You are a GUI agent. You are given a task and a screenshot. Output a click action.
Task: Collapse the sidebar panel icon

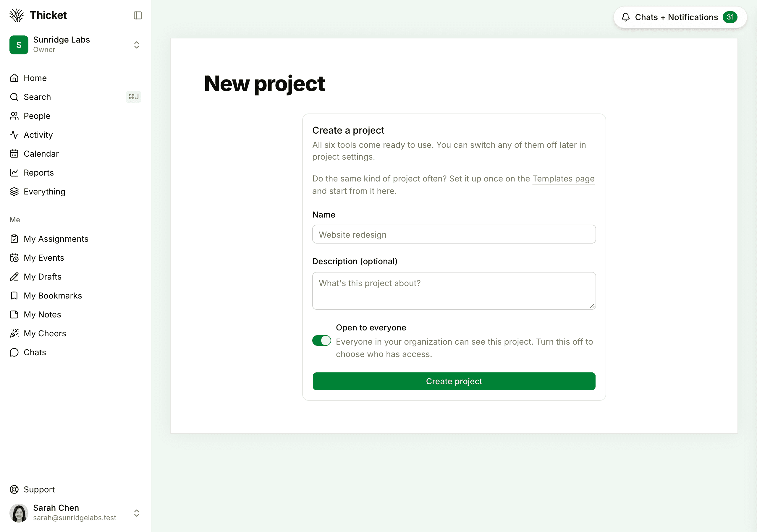click(138, 15)
